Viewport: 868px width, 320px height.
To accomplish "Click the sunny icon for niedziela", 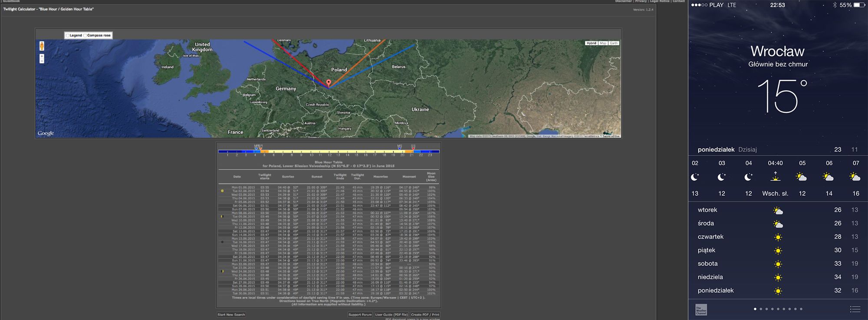I will 778,277.
